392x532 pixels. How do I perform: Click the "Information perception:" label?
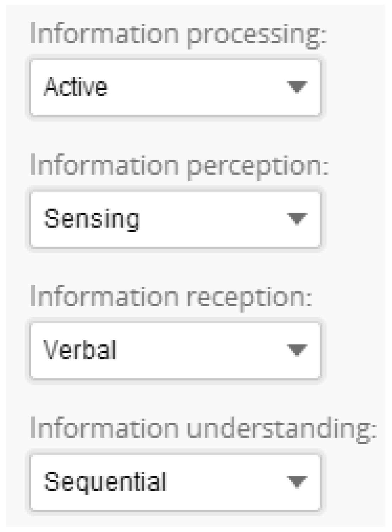tap(179, 165)
